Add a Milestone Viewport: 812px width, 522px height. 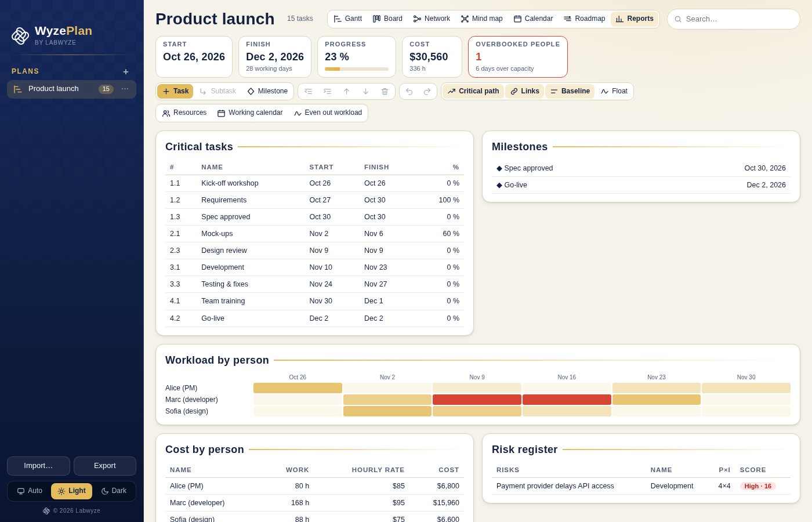pos(267,92)
